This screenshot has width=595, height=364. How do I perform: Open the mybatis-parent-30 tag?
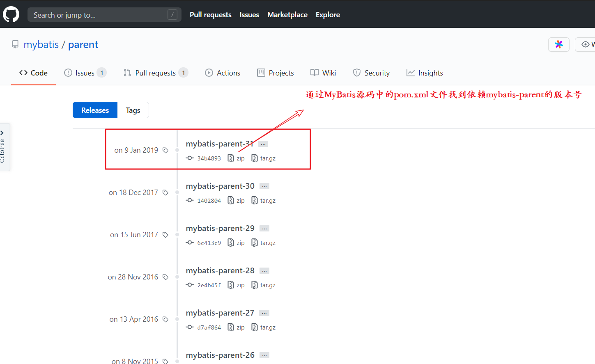click(x=220, y=186)
